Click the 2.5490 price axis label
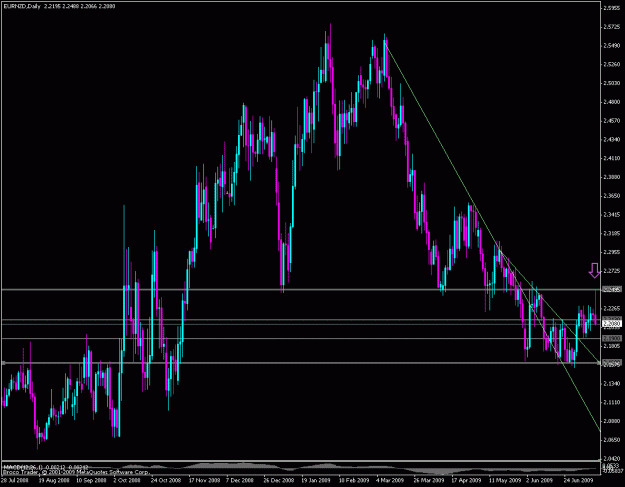This screenshot has height=487, width=625. pyautogui.click(x=612, y=45)
